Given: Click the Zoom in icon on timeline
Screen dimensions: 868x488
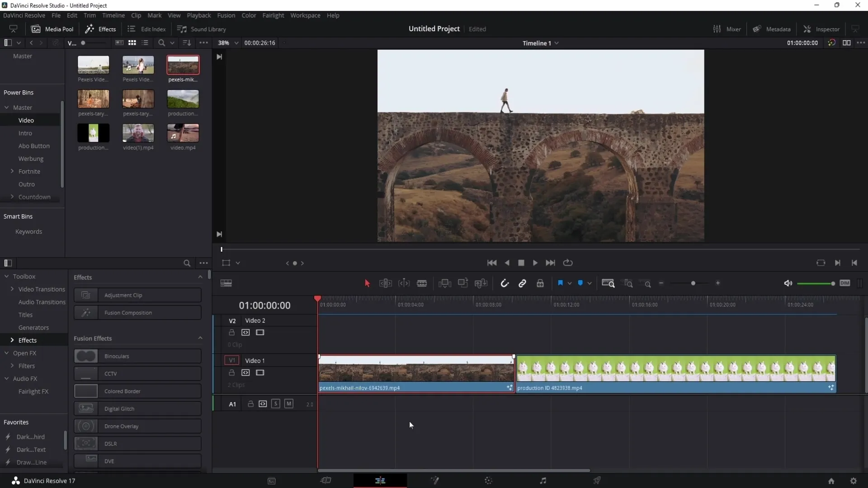Looking at the screenshot, I should pyautogui.click(x=718, y=283).
